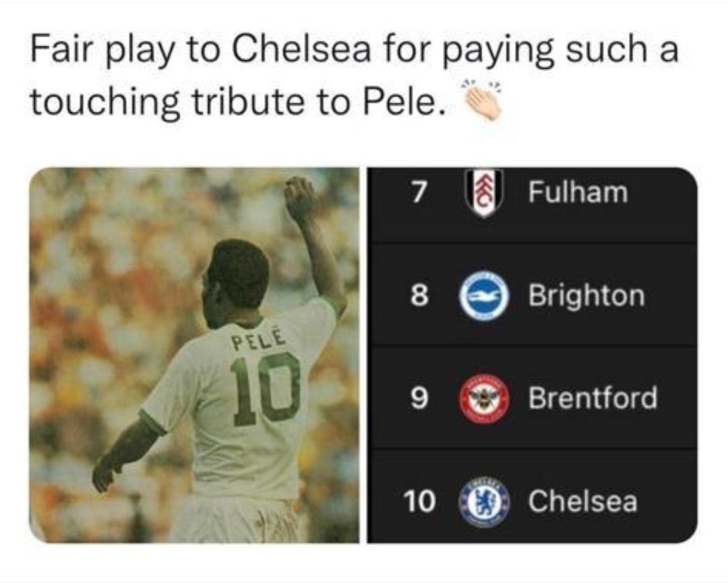Click the position number 8

click(419, 296)
